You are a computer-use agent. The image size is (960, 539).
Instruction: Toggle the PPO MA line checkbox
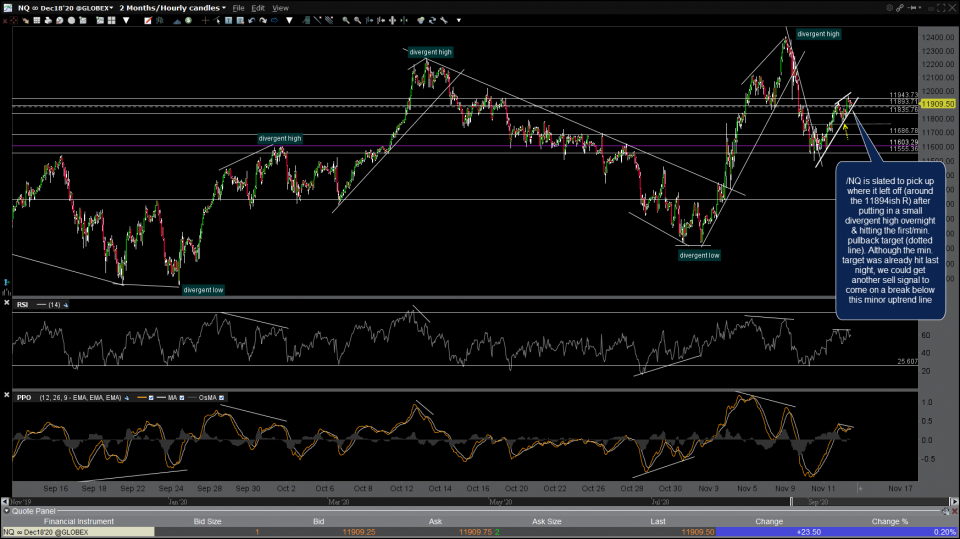(x=181, y=398)
